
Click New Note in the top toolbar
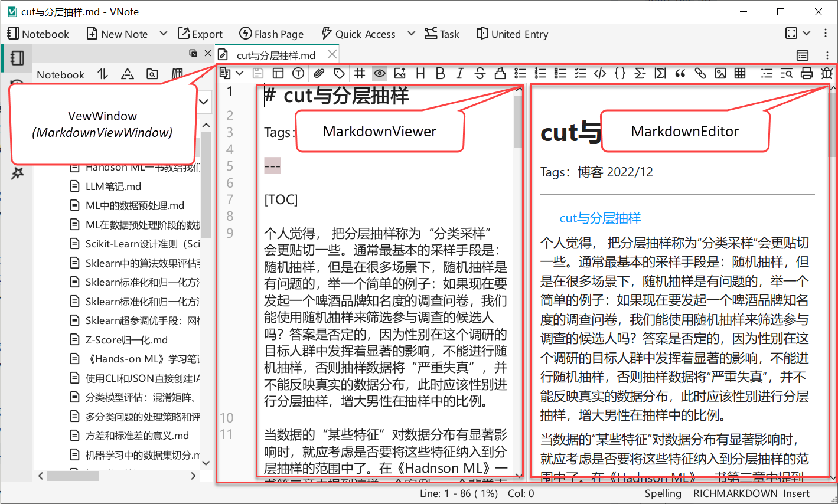[117, 34]
